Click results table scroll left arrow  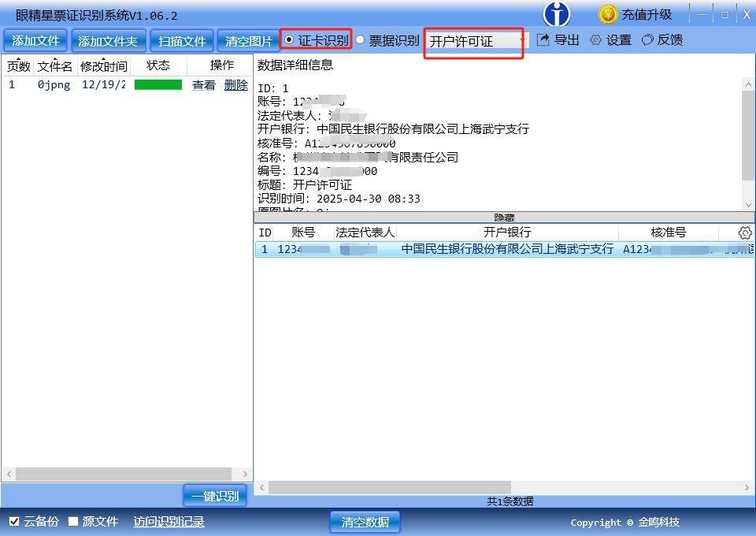pyautogui.click(x=261, y=487)
